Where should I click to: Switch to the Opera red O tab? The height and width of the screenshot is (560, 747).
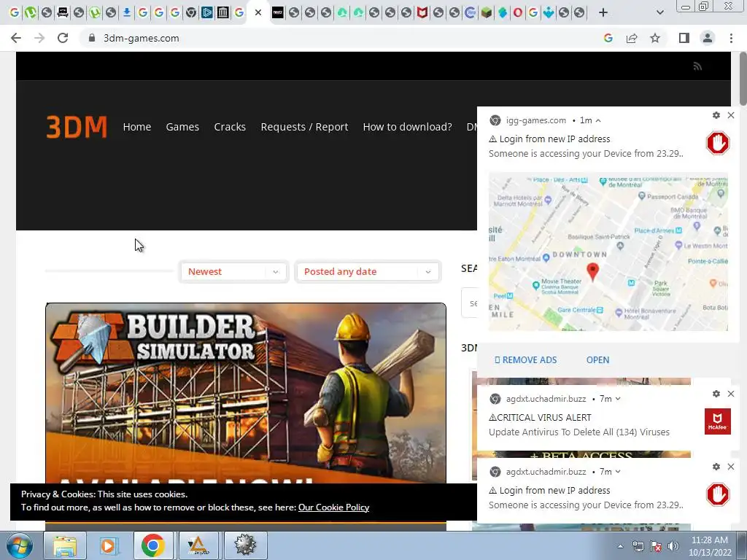(x=517, y=12)
